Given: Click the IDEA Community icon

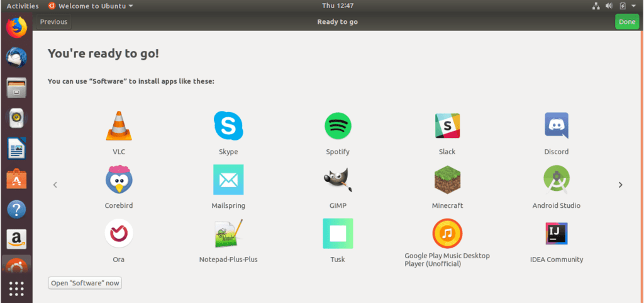Looking at the screenshot, I should (557, 234).
